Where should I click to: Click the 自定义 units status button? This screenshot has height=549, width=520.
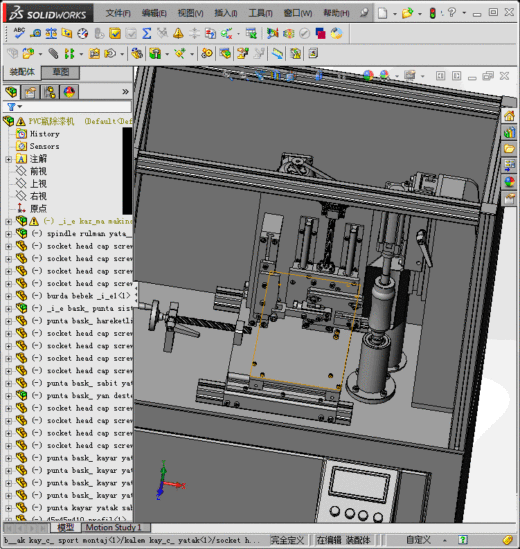click(x=418, y=540)
